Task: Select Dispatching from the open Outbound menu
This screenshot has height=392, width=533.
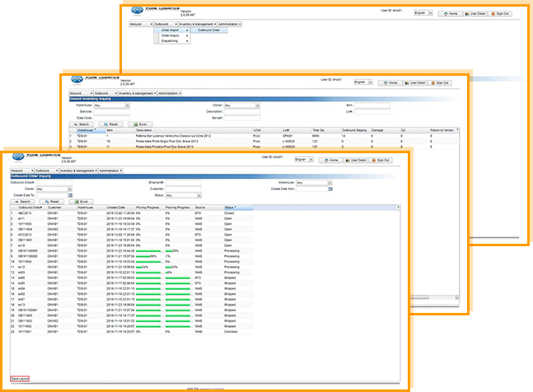Action: [171, 41]
